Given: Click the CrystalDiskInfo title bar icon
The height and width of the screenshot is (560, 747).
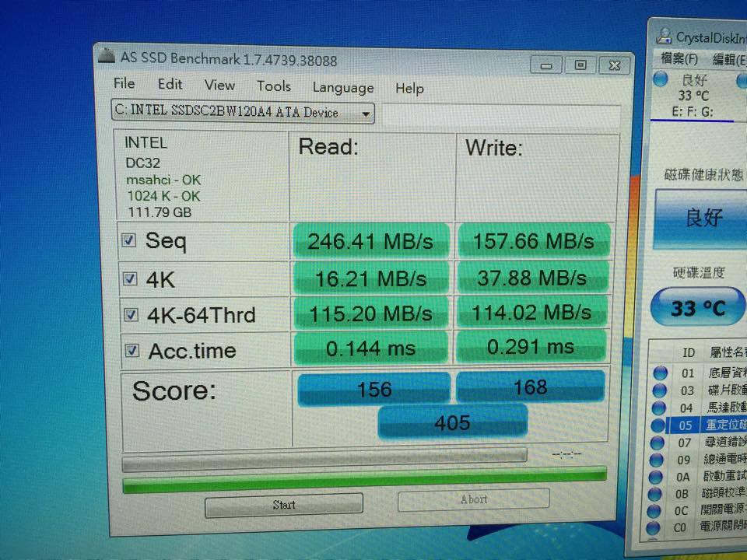Looking at the screenshot, I should coord(664,35).
